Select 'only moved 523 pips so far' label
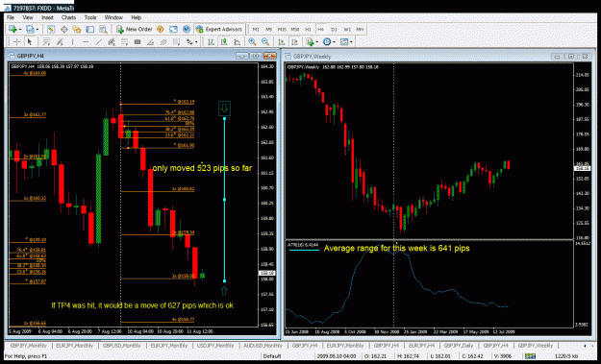The image size is (601, 364). click(x=202, y=168)
